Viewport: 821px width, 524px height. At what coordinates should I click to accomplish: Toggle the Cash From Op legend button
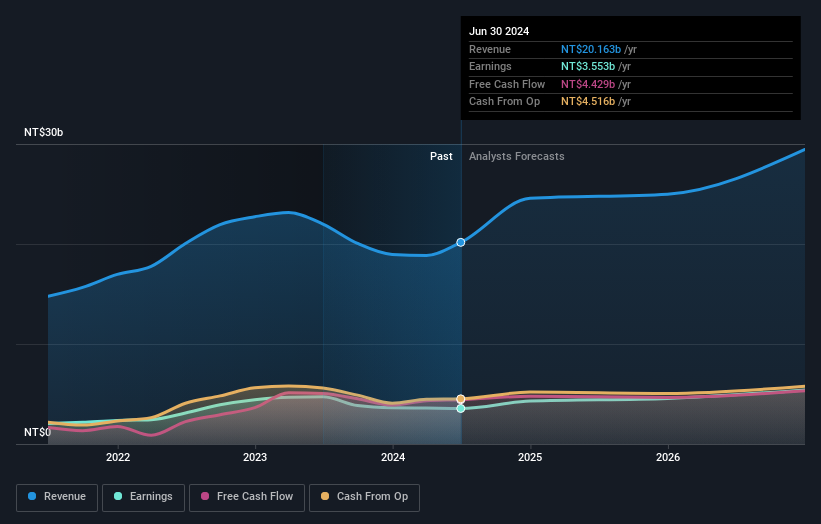pos(364,497)
